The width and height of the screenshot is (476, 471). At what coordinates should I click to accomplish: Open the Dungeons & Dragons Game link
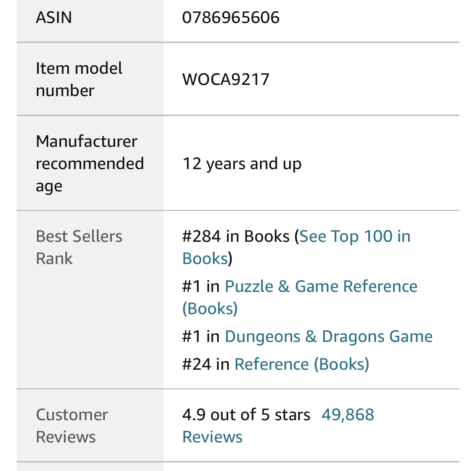coord(328,337)
